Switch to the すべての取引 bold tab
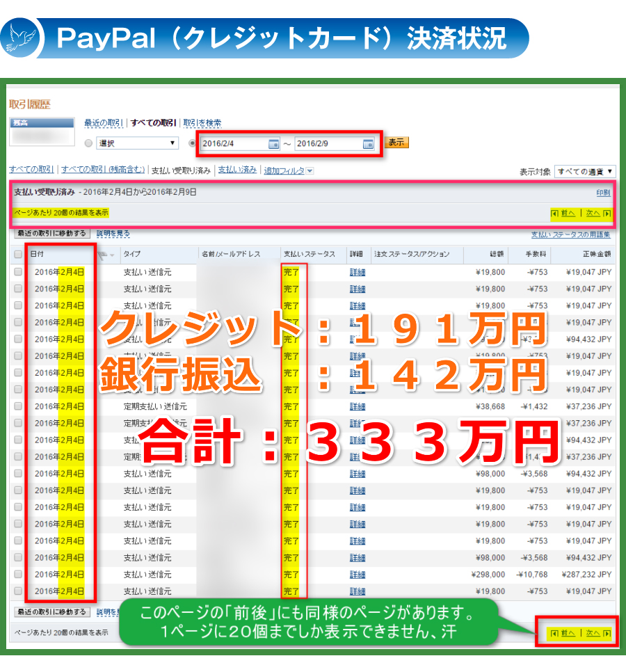Image resolution: width=626 pixels, height=672 pixels. point(154,122)
